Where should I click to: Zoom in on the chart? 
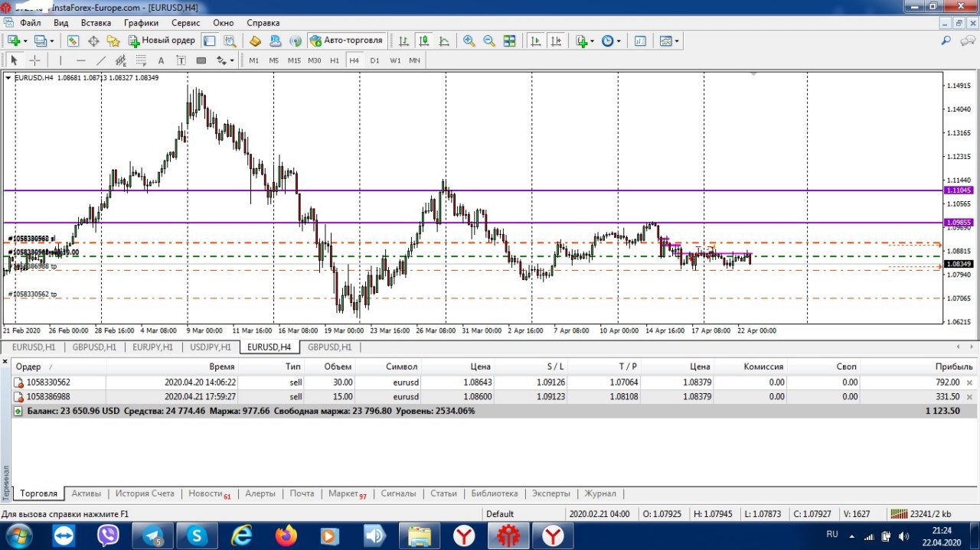click(x=469, y=41)
